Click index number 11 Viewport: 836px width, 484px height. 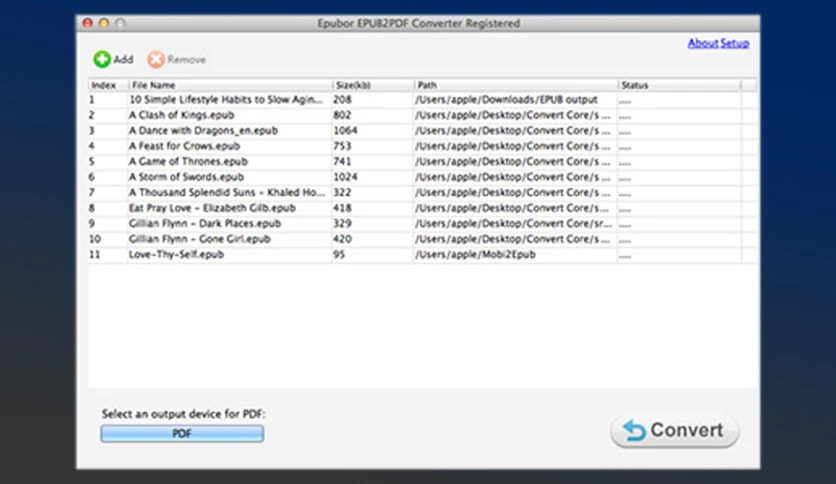[x=94, y=254]
